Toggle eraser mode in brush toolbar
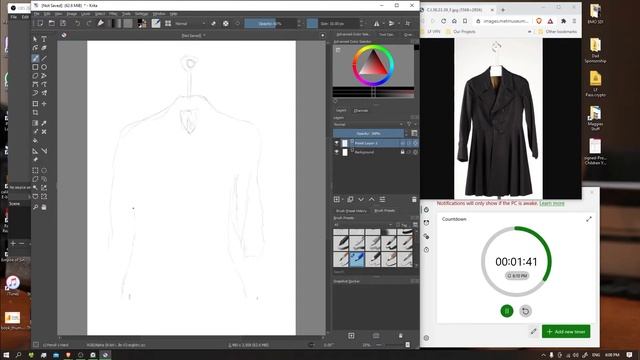The image size is (640, 360). [x=213, y=24]
